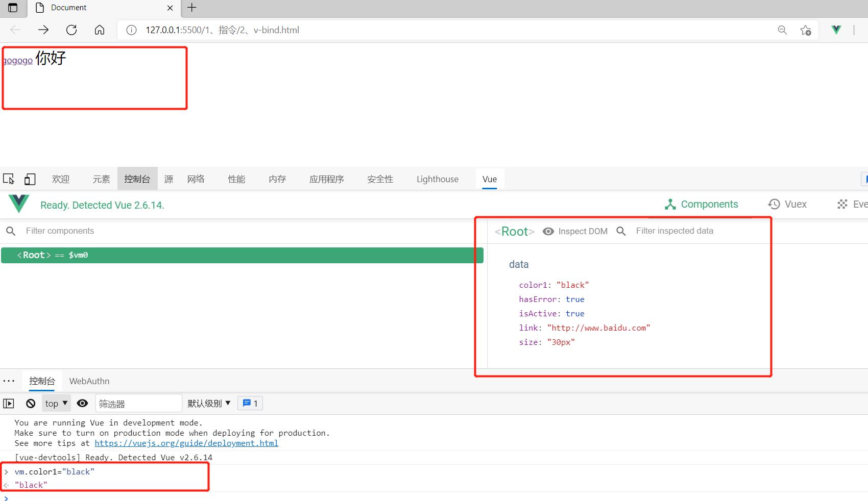Open a new browser tab
Image resolution: width=868 pixels, height=501 pixels.
192,8
